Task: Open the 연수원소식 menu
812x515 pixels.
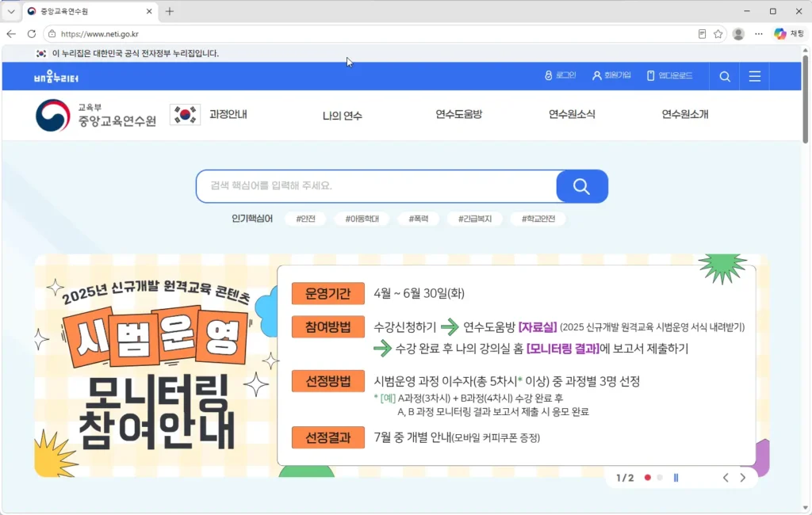Action: pyautogui.click(x=572, y=114)
